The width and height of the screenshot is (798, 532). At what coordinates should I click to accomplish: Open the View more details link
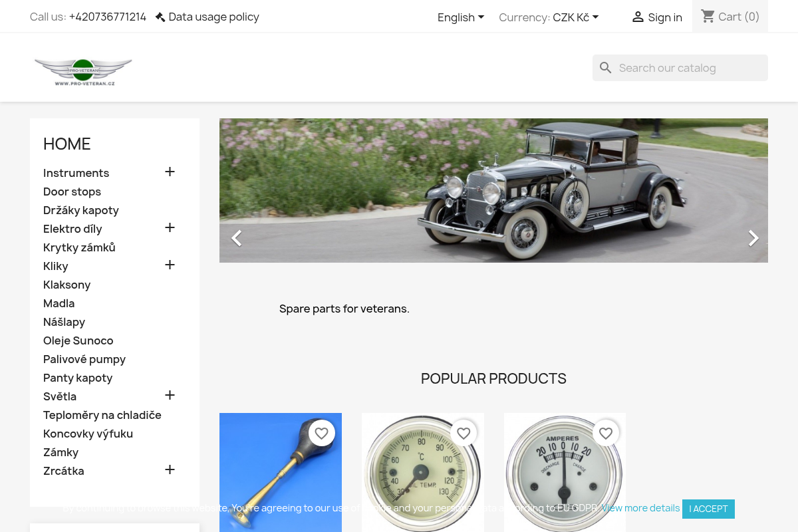pos(640,508)
